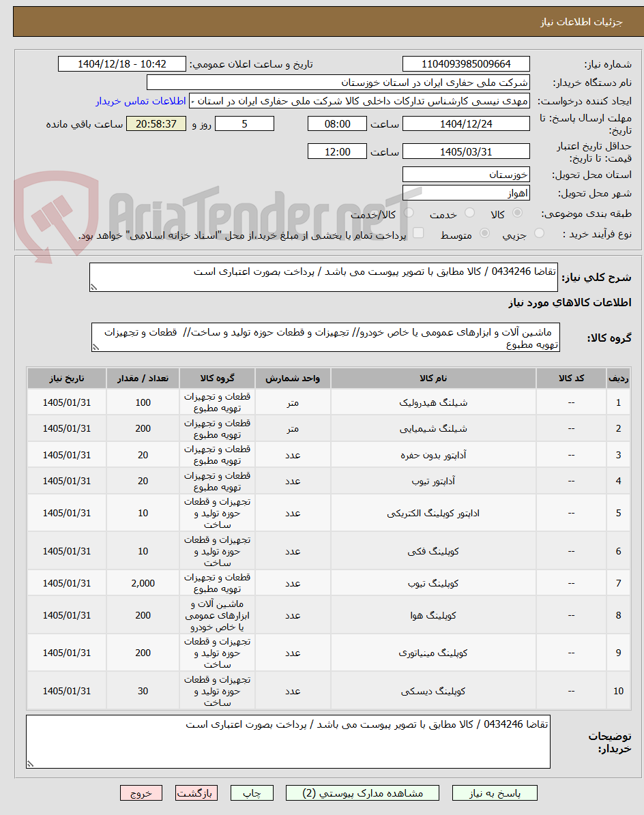This screenshot has width=644, height=815.
Task: Click the price validity date 1405/03/31
Action: [x=466, y=152]
